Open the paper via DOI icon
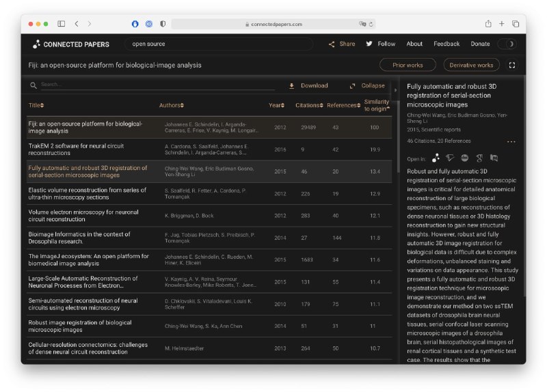 [465, 158]
